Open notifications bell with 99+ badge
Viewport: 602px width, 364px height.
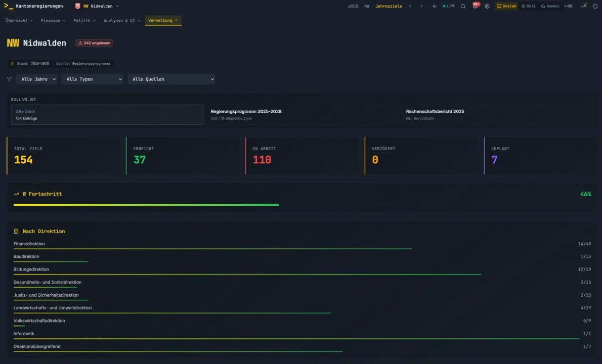point(476,6)
